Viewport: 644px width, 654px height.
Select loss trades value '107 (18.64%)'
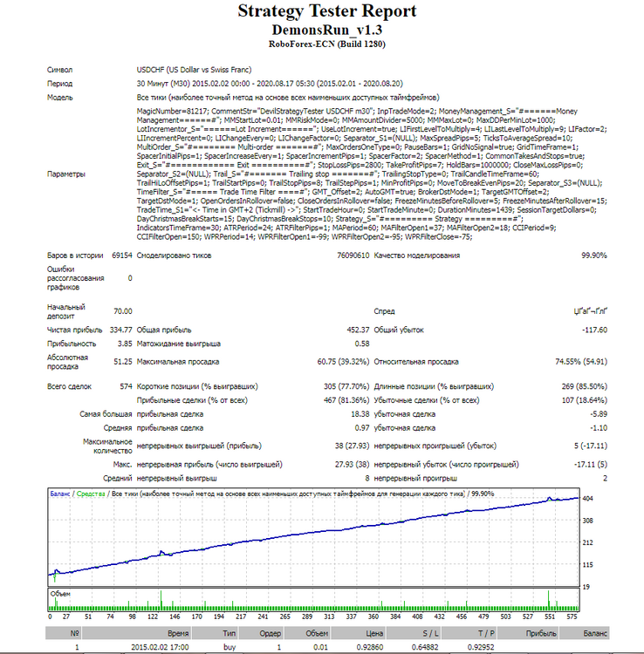click(x=585, y=400)
